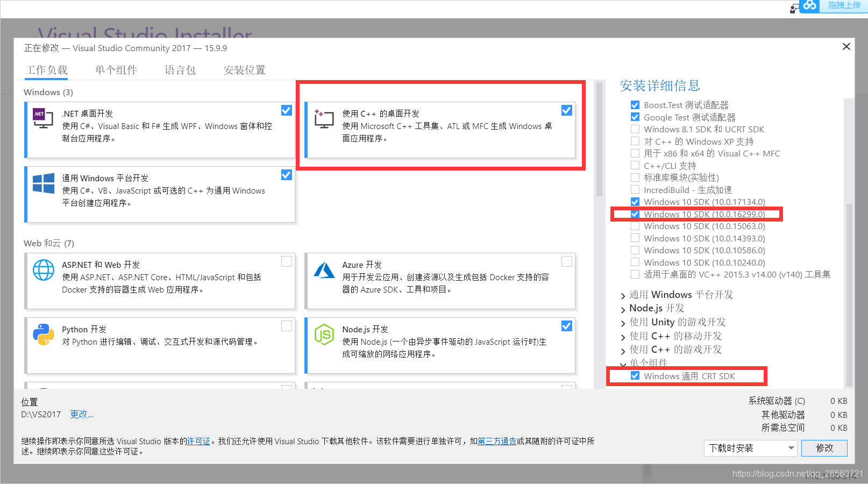Collapse the 单个组件 details section
The height and width of the screenshot is (484, 868).
click(x=623, y=364)
